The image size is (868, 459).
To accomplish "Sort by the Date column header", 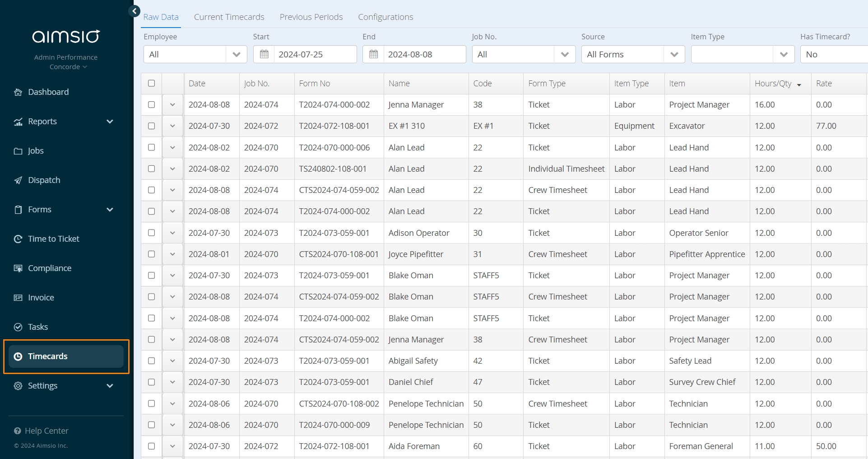I will click(x=211, y=83).
